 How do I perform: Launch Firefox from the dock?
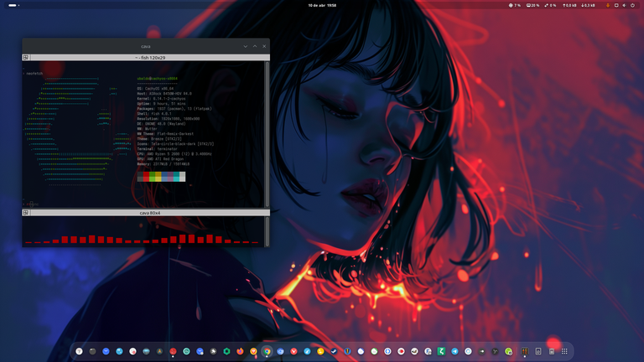click(x=240, y=351)
